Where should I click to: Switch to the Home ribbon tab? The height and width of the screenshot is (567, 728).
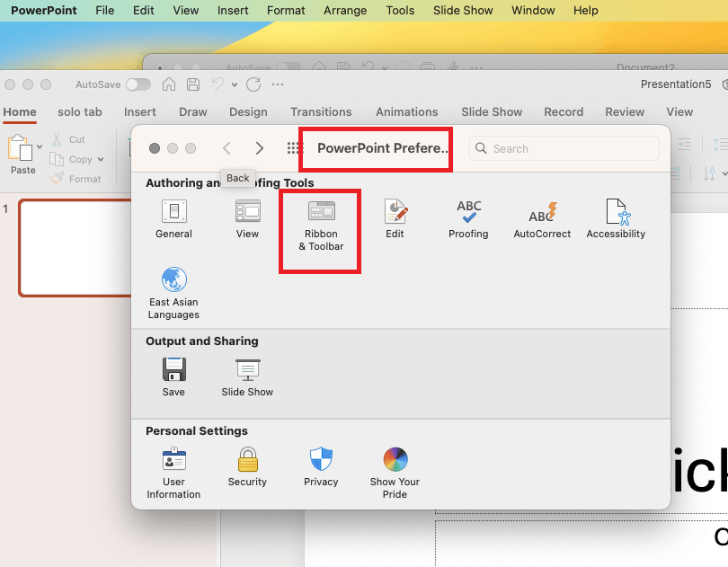tap(20, 112)
